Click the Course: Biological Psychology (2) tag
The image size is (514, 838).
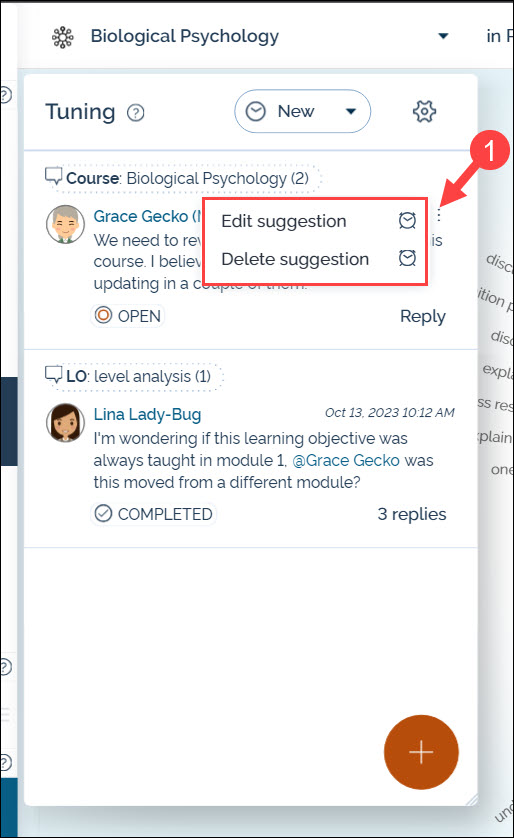tap(182, 178)
